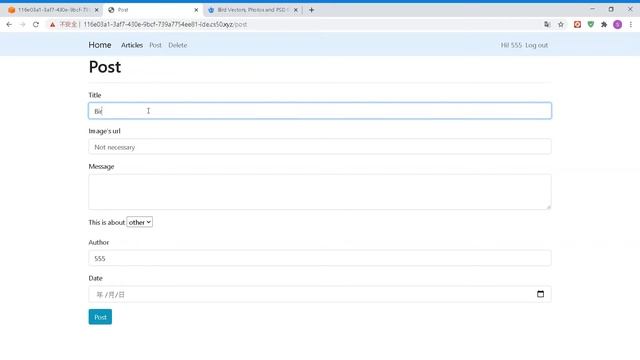This screenshot has width=640, height=360.
Task: Close the Post tab
Action: [x=196, y=10]
